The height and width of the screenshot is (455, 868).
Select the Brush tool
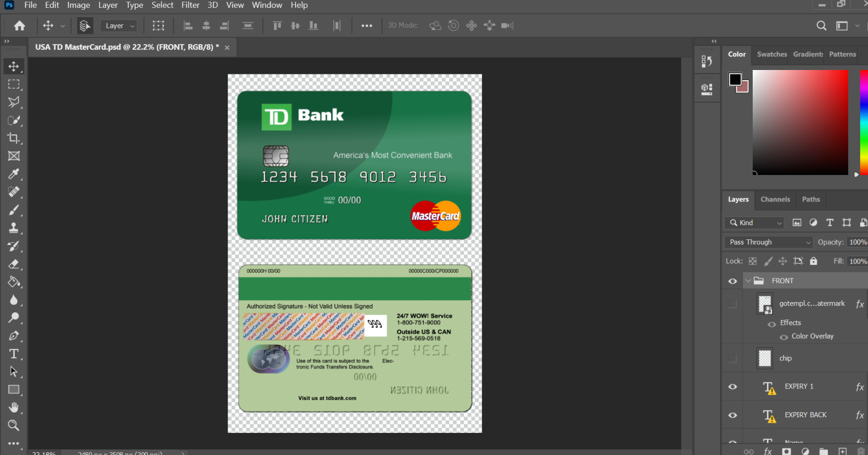(x=14, y=210)
